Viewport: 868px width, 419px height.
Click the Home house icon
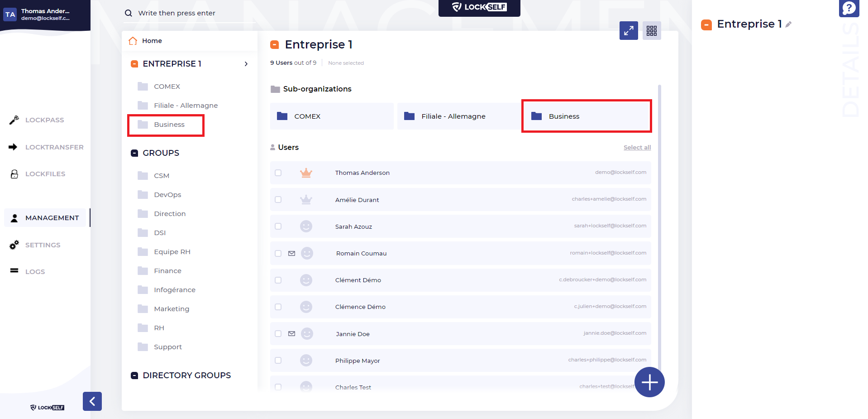133,41
